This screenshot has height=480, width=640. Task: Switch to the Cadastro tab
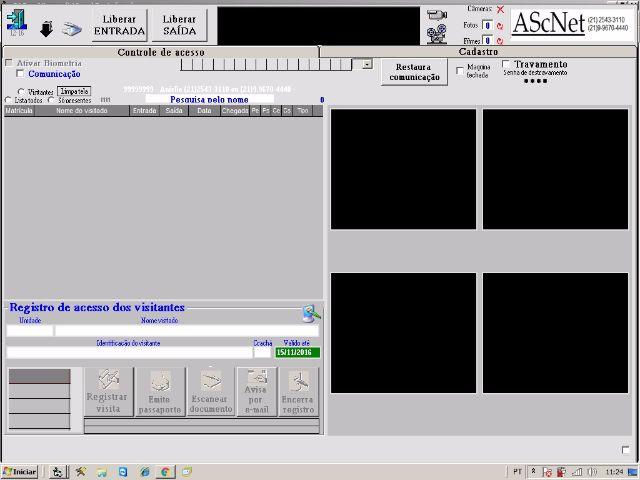pos(478,51)
